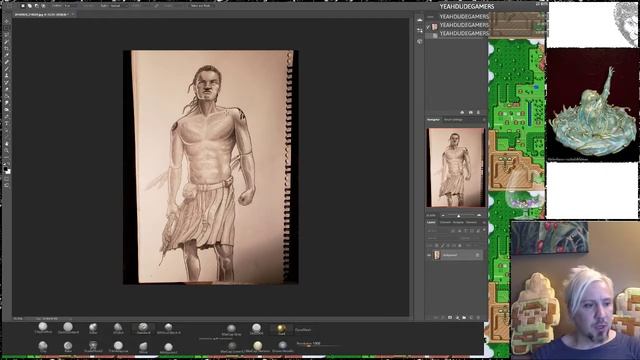Viewport: 640px width, 360px height.
Task: Toggle history brush source on snapshot
Action: coord(428,27)
